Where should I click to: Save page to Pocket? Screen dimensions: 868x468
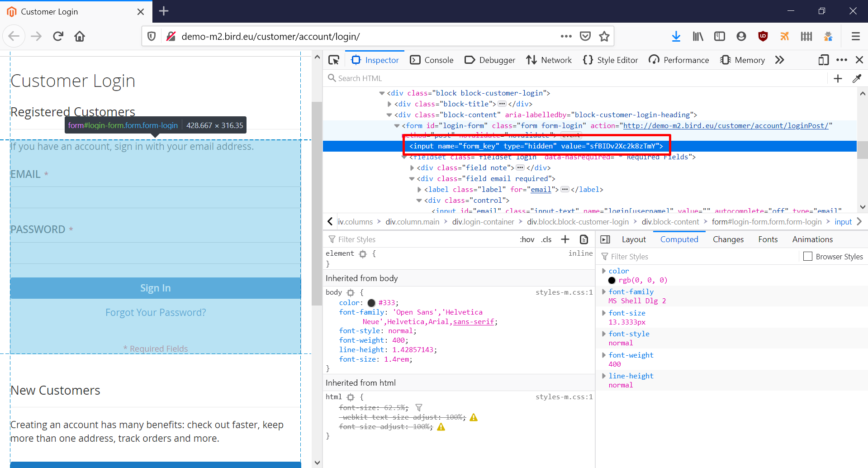tap(585, 36)
